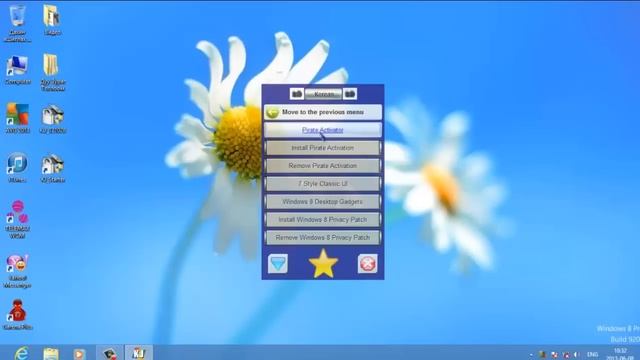Viewport: 640px width, 360px height.
Task: Launch the red figure desktop shortcut
Action: pyautogui.click(x=17, y=314)
